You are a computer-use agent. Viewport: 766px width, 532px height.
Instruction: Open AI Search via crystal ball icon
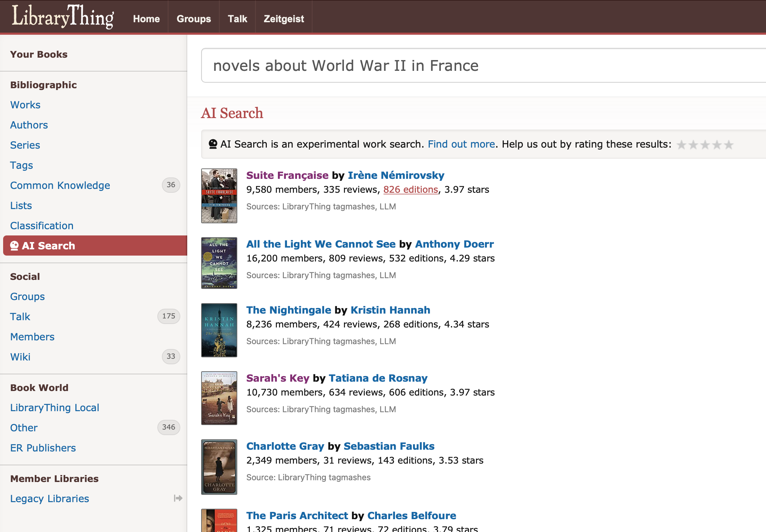(x=14, y=246)
